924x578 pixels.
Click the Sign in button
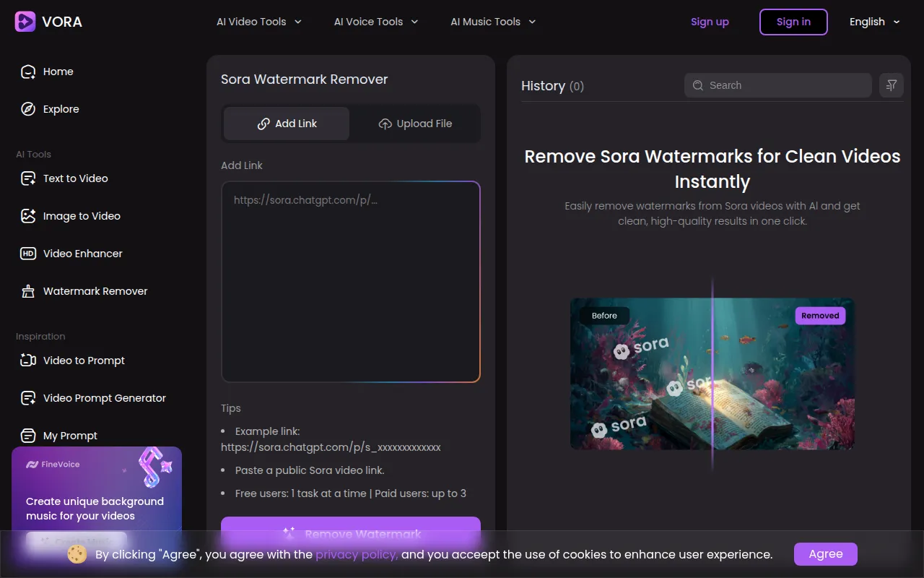(x=793, y=22)
